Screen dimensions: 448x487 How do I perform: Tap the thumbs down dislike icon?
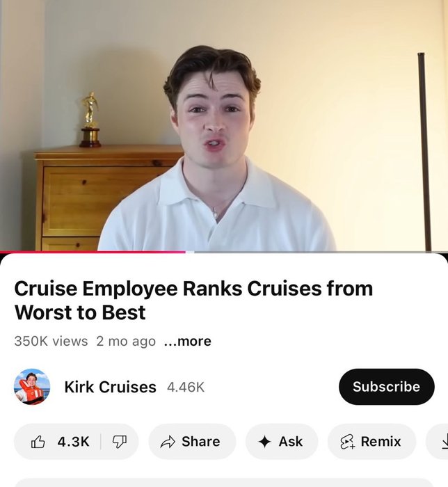[119, 442]
